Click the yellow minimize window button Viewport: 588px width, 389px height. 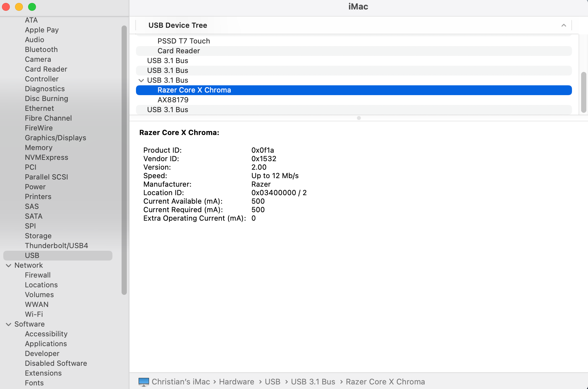click(x=19, y=7)
